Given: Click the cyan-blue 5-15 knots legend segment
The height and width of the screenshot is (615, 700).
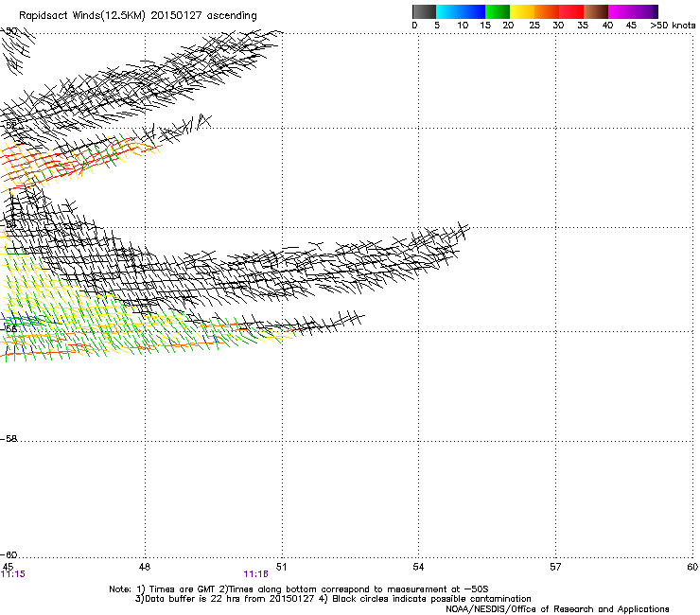Looking at the screenshot, I should pos(461,11).
